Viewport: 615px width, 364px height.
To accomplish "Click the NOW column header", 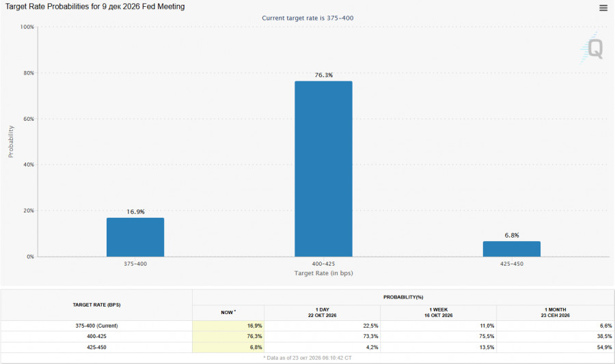I will tap(228, 312).
